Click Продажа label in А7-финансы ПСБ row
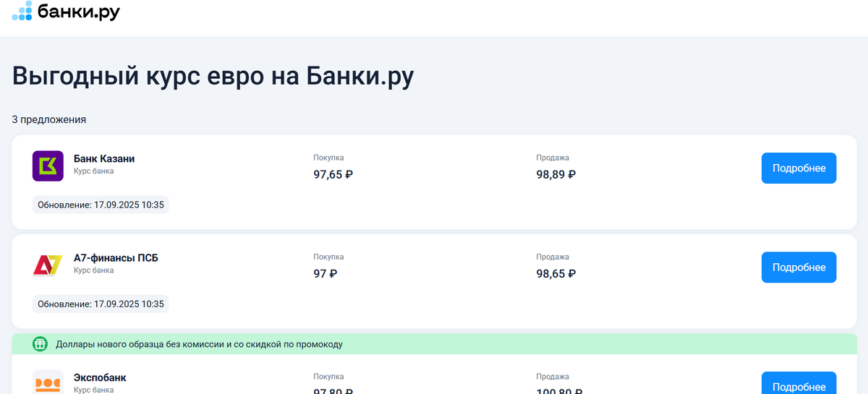The height and width of the screenshot is (394, 868). [x=553, y=257]
